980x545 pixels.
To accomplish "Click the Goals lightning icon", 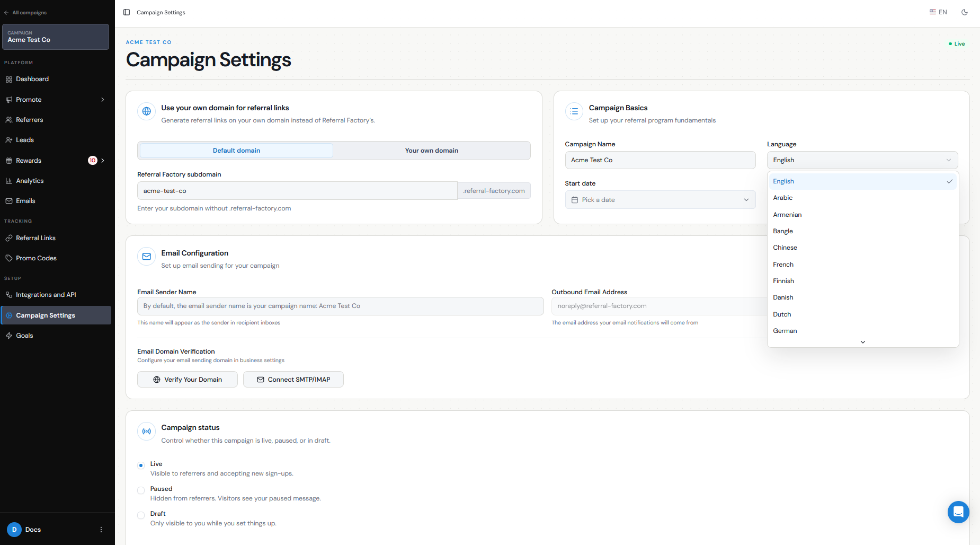I will 9,336.
